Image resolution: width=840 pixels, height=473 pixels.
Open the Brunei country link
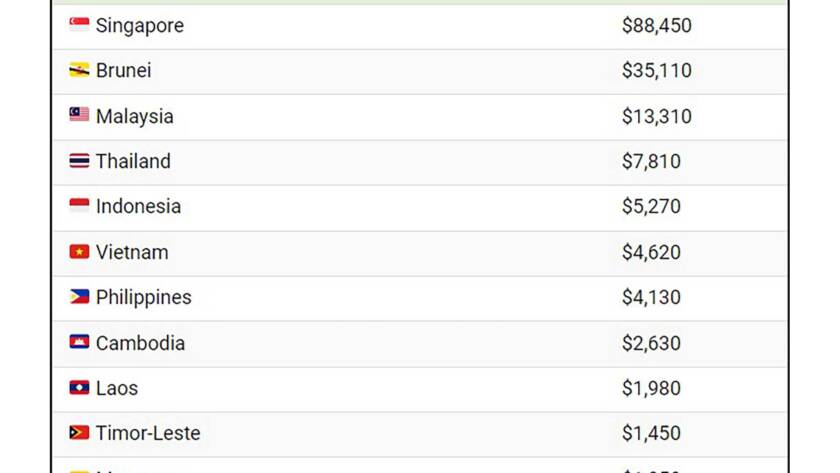pos(124,70)
